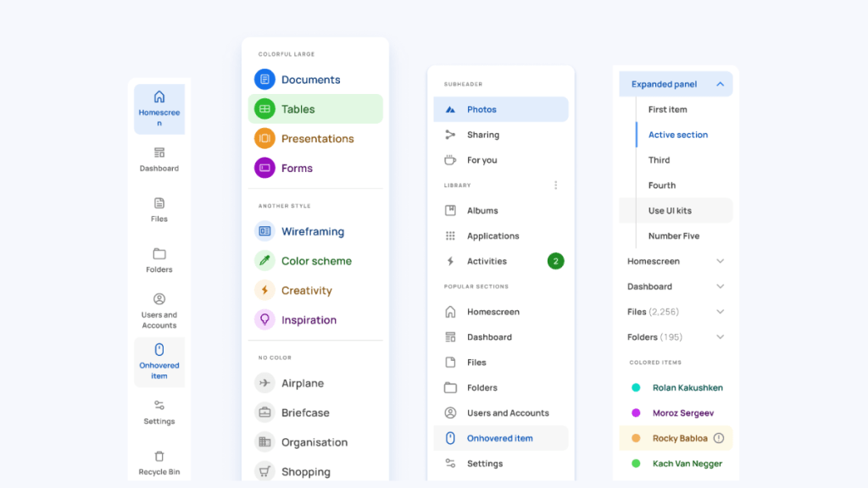
Task: Expand the Folders (195) dropdown arrow
Action: (721, 337)
